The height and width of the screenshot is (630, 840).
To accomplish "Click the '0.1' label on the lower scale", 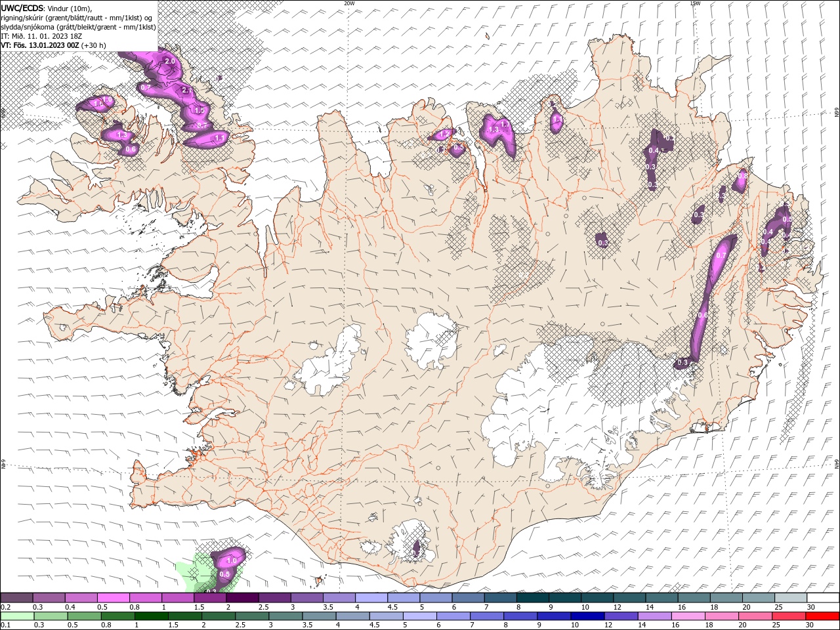I will [x=5, y=625].
